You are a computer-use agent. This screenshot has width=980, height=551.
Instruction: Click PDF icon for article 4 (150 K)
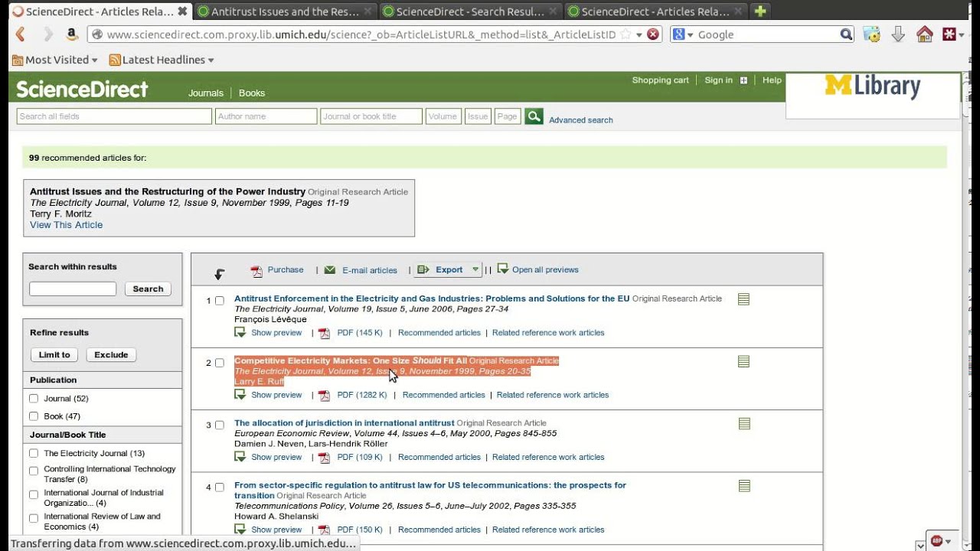click(x=324, y=530)
